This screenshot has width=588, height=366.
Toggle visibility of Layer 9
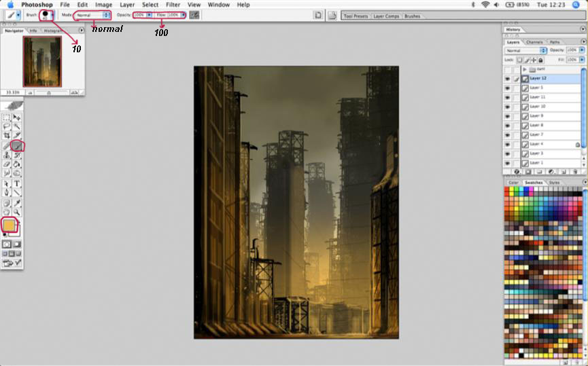[507, 116]
